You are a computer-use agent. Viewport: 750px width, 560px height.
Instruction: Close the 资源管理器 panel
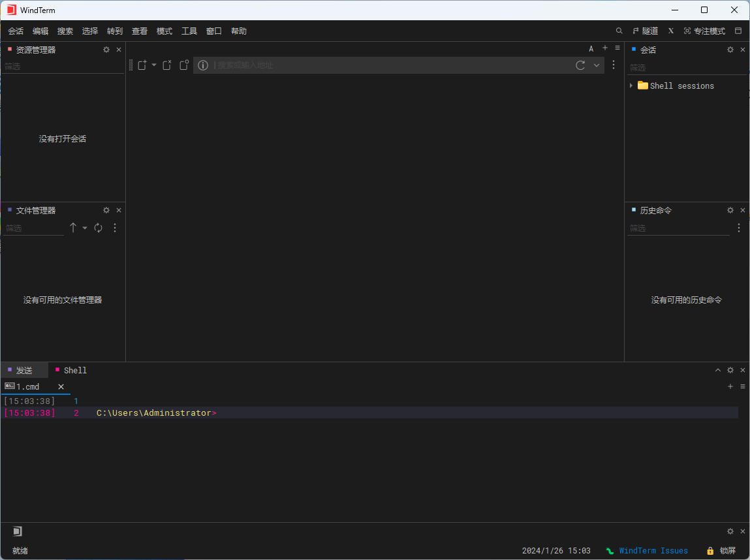(119, 50)
